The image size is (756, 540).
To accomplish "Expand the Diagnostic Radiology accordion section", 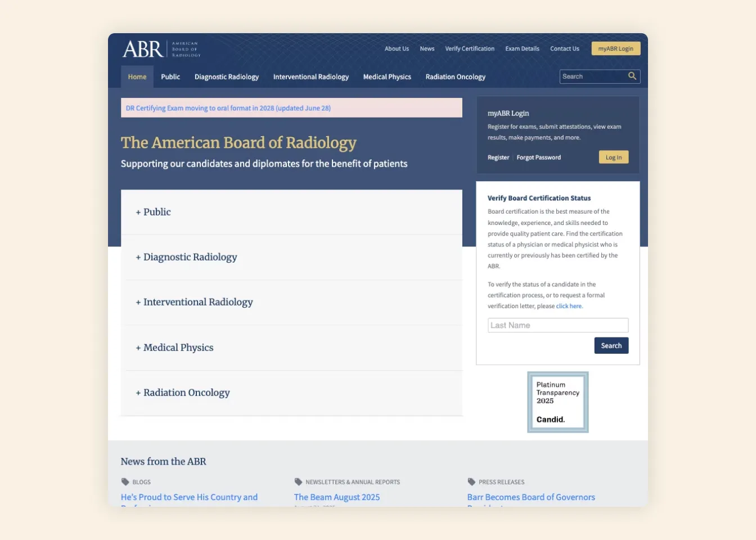I will point(291,257).
